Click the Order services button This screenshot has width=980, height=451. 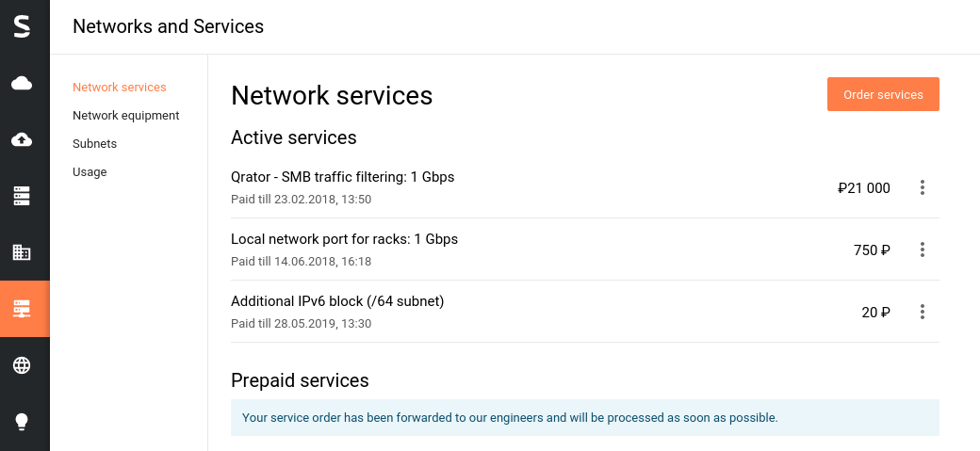883,94
